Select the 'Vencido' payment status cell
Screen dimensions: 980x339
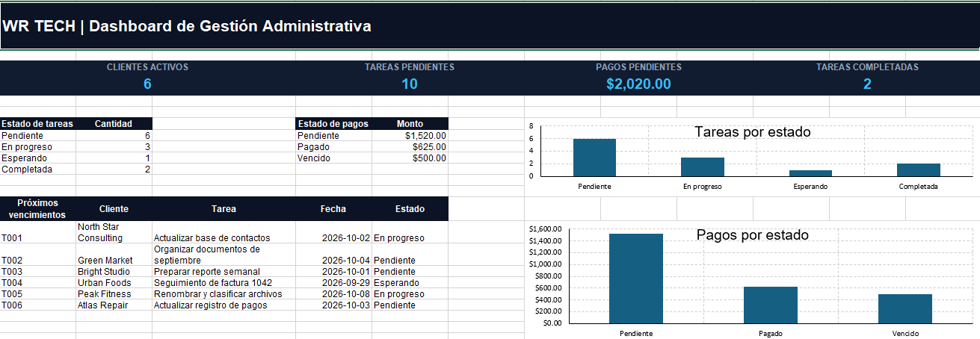click(x=334, y=158)
